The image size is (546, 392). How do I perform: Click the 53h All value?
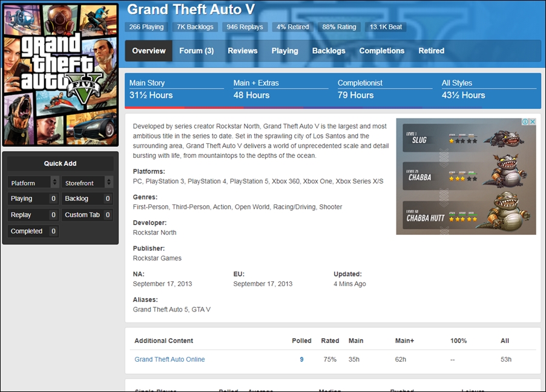point(506,359)
